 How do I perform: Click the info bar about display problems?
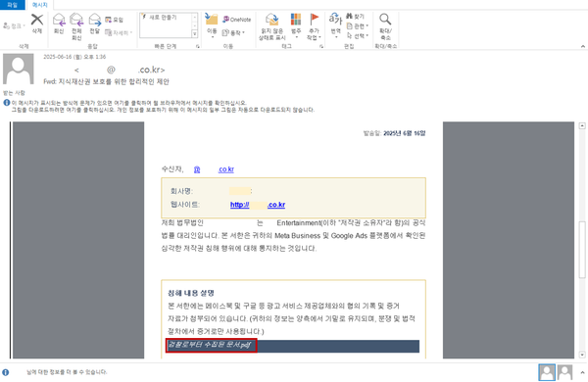click(x=129, y=103)
